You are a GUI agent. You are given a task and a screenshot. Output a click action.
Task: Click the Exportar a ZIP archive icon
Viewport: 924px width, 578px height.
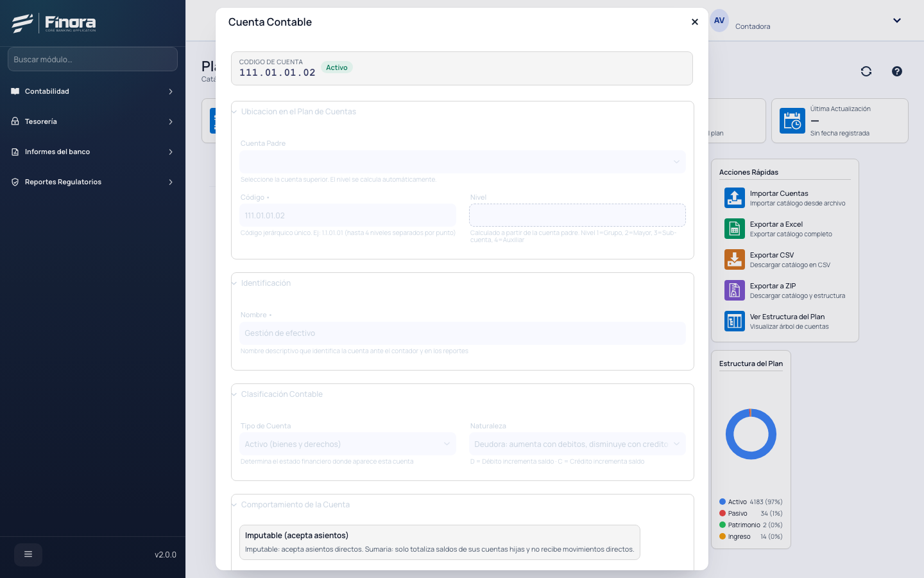735,290
